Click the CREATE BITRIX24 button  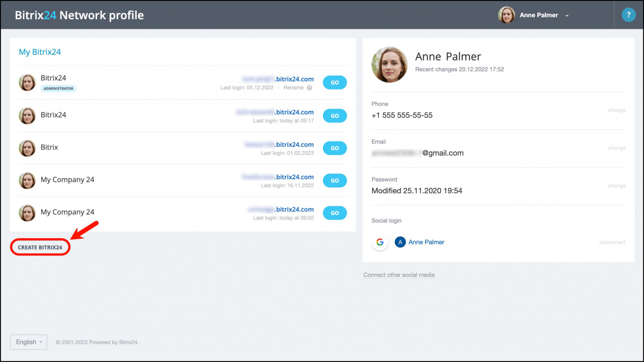pos(40,247)
